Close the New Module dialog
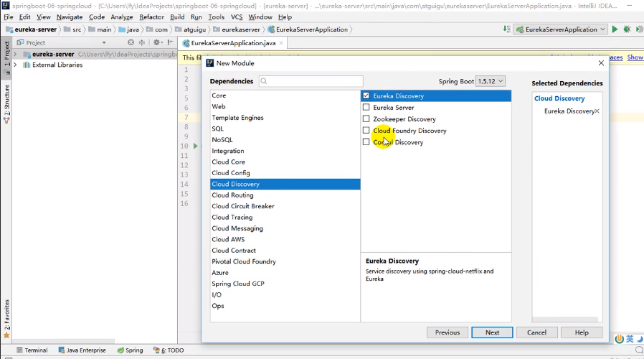This screenshot has width=644, height=359. point(601,63)
